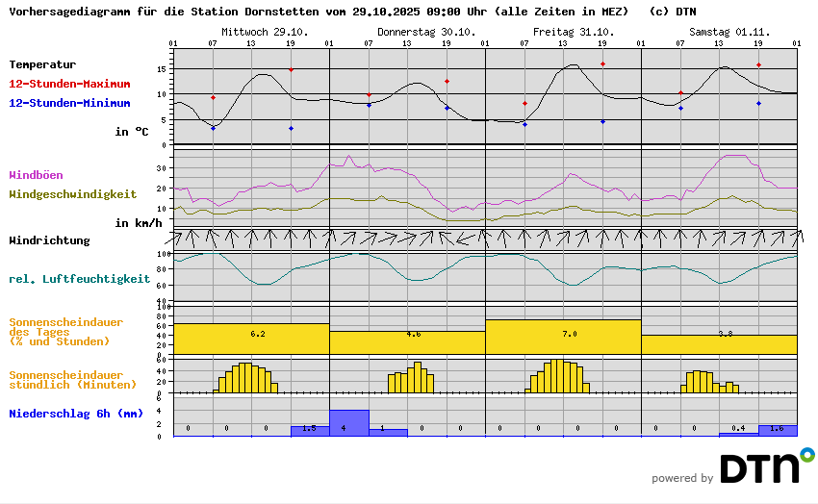Viewport: 818px width, 504px height.
Task: Click the red maximum marker at Mittwoch 19:00
Action: pos(291,70)
